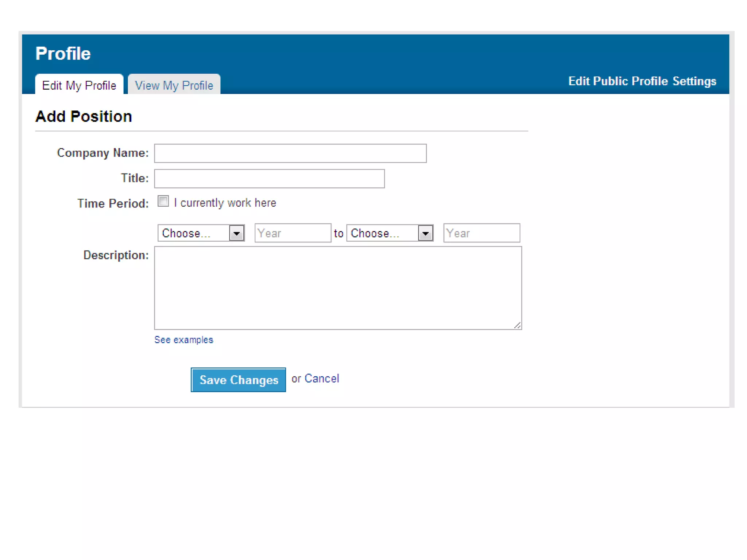Grab the Description textarea resize handle
The width and height of the screenshot is (747, 560).
(x=517, y=325)
